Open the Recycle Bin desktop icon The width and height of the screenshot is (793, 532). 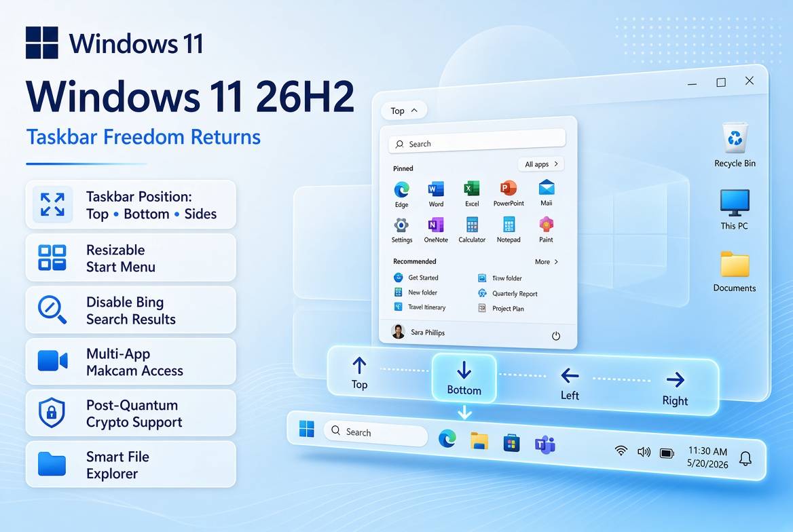coord(735,145)
